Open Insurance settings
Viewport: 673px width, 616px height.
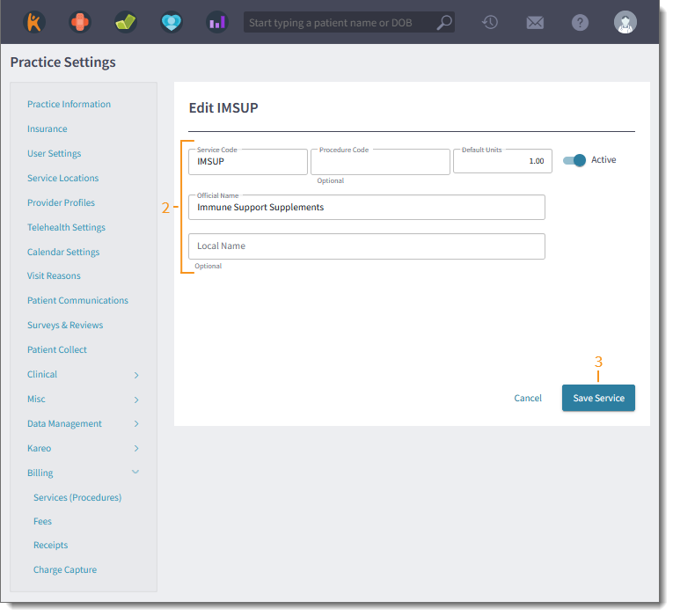48,128
